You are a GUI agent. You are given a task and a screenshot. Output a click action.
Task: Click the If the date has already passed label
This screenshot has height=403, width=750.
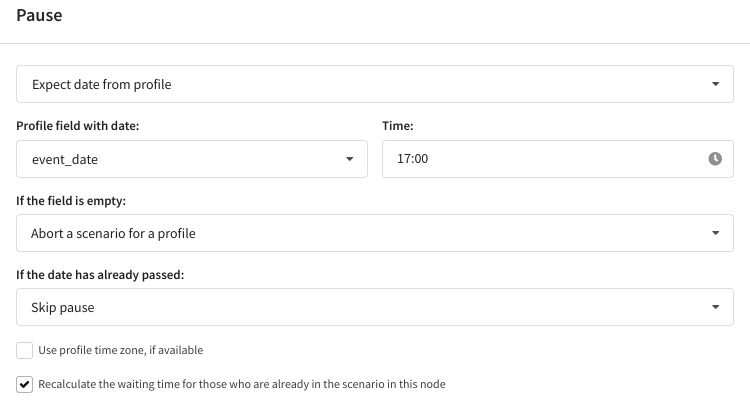[100, 275]
